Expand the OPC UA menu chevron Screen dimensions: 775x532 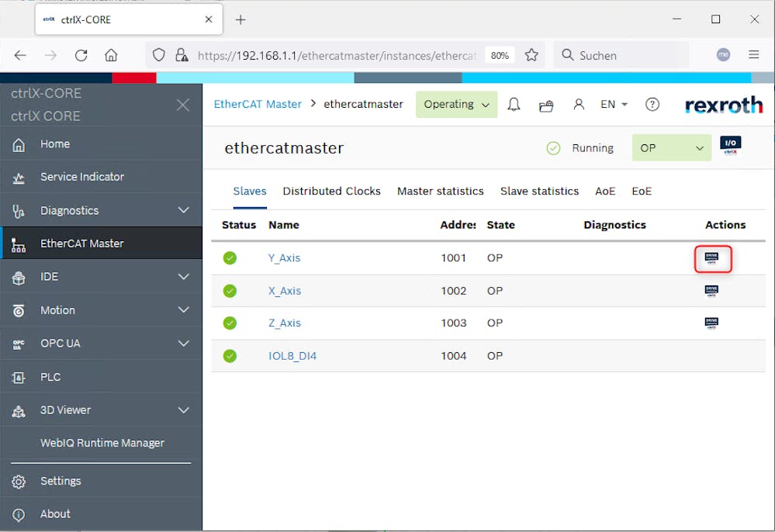click(183, 344)
